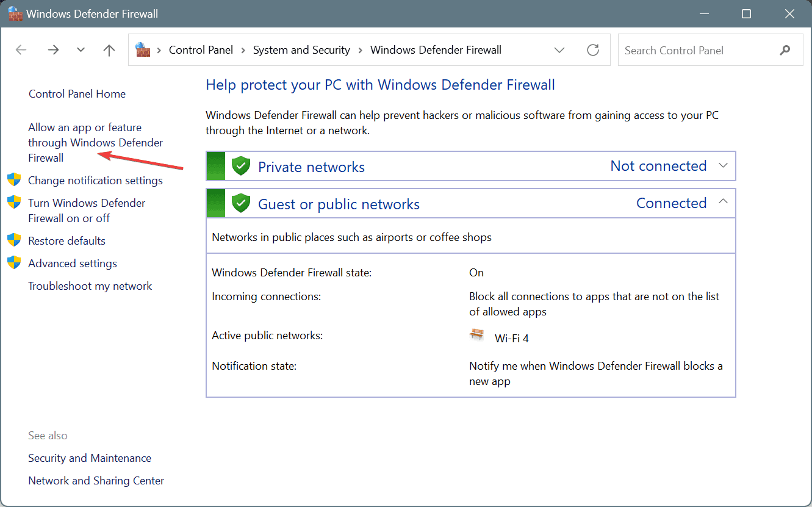Open Change notification settings
Image resolution: width=812 pixels, height=507 pixels.
pos(95,181)
